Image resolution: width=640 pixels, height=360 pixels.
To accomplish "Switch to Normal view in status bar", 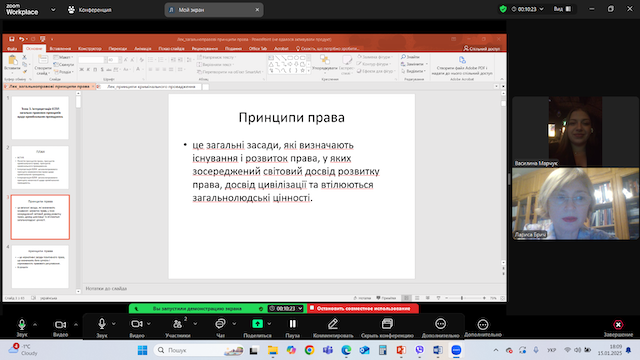I will pyautogui.click(x=406, y=298).
